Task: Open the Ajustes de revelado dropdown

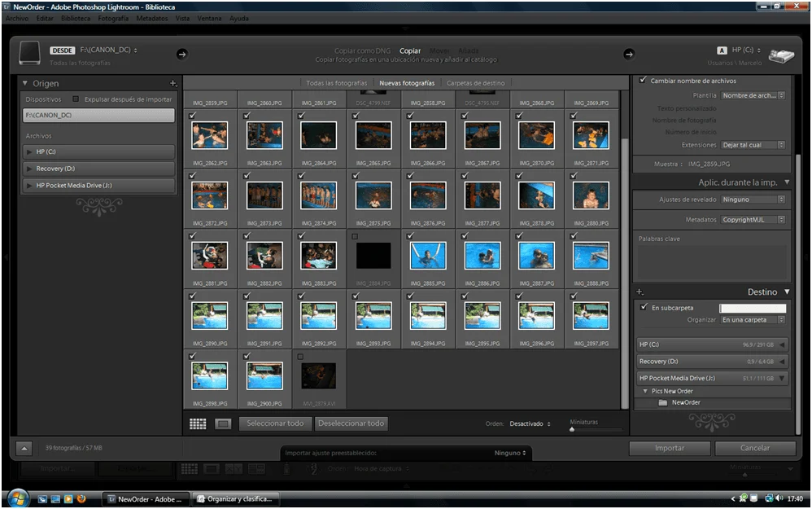Action: (x=753, y=200)
